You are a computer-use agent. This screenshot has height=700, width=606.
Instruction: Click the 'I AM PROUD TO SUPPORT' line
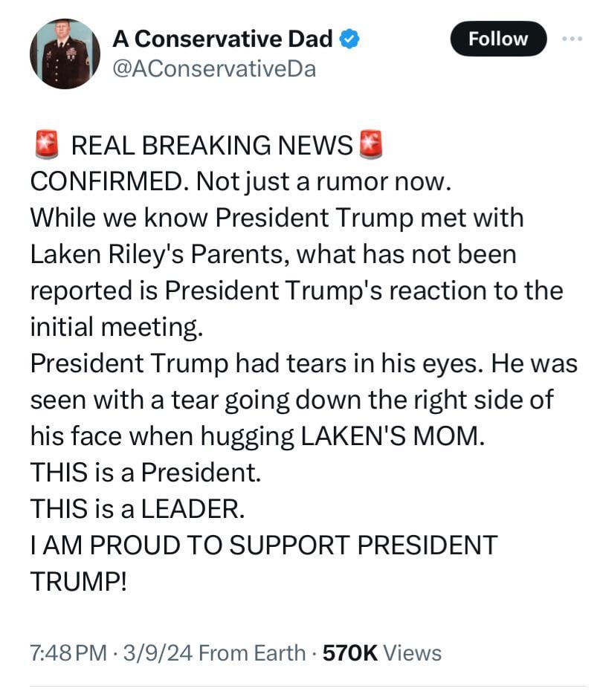coord(263,545)
